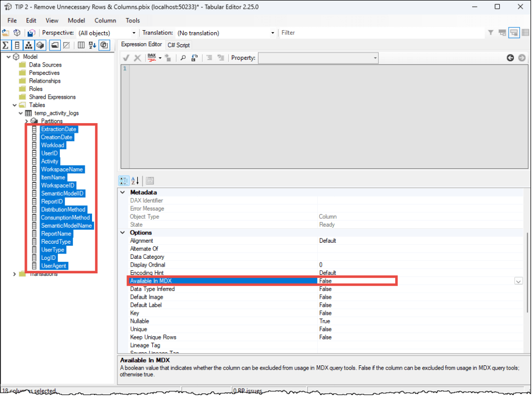This screenshot has height=396, width=532.
Task: Open Available In MDX value dropdown arrow
Action: click(518, 281)
